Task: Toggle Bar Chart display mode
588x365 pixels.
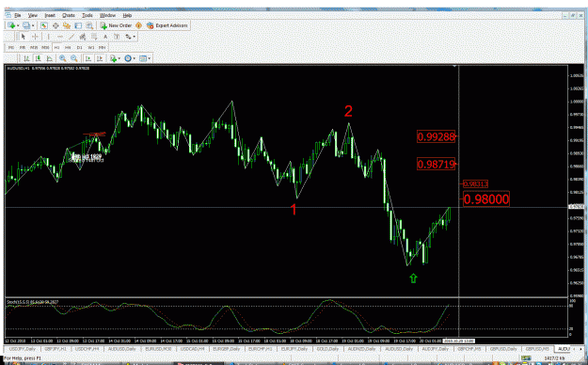Action: point(26,58)
